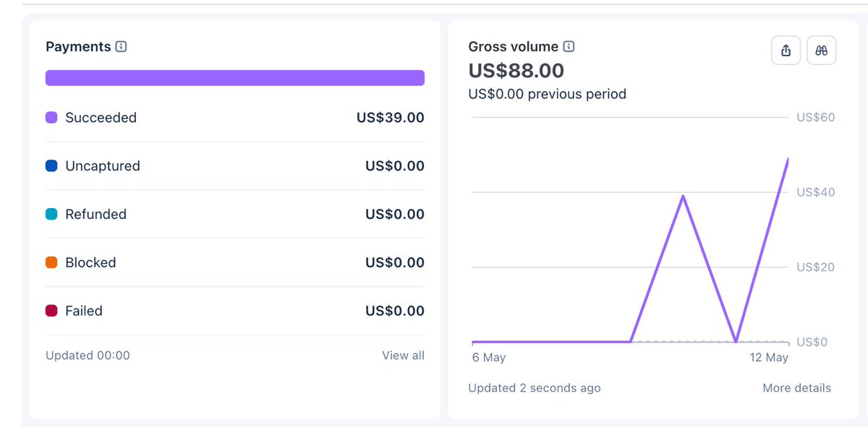The image size is (868, 427).
Task: Select the blue Uncaptured status swatch
Action: 51,166
